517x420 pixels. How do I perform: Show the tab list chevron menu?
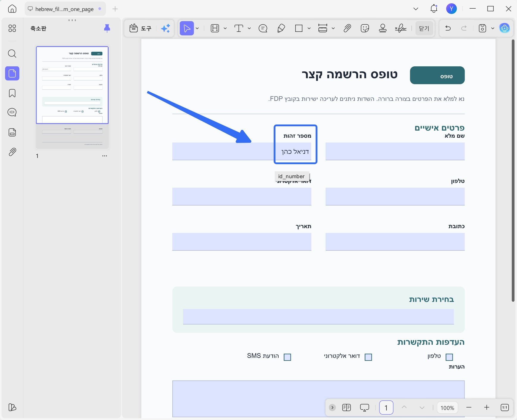416,9
